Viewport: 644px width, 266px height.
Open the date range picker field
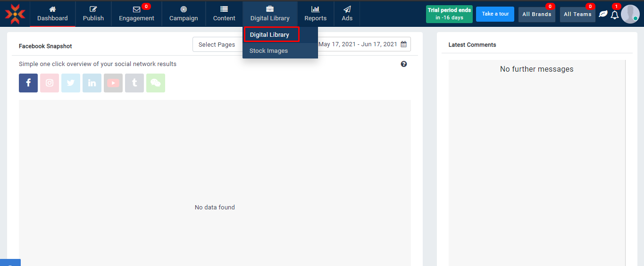(362, 44)
